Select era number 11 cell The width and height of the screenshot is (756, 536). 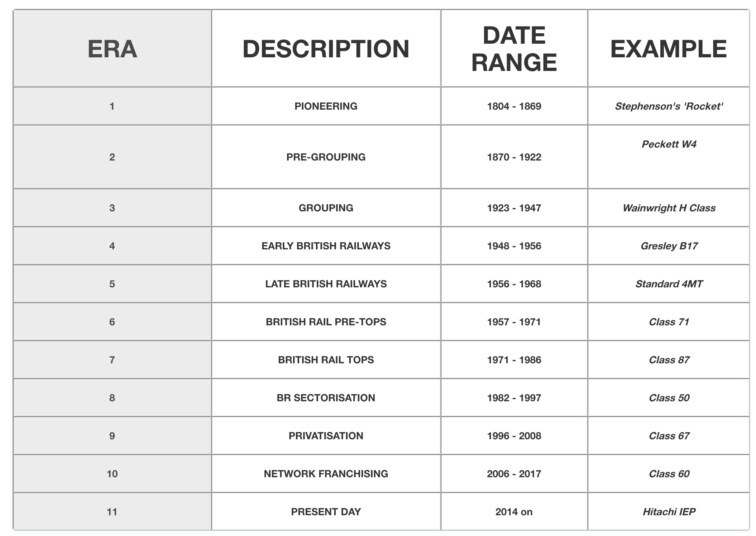(112, 512)
